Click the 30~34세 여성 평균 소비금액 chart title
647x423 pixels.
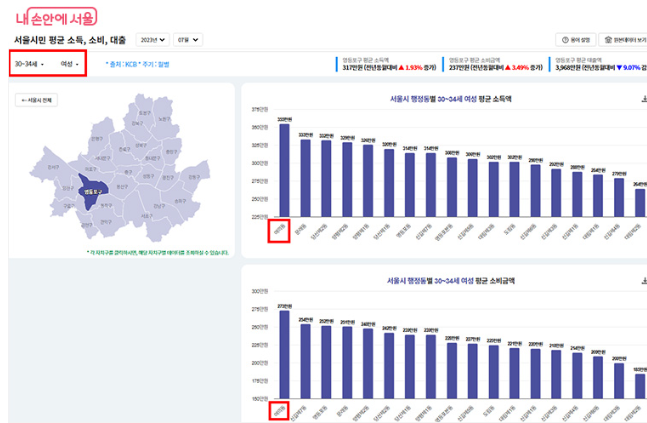tap(451, 281)
